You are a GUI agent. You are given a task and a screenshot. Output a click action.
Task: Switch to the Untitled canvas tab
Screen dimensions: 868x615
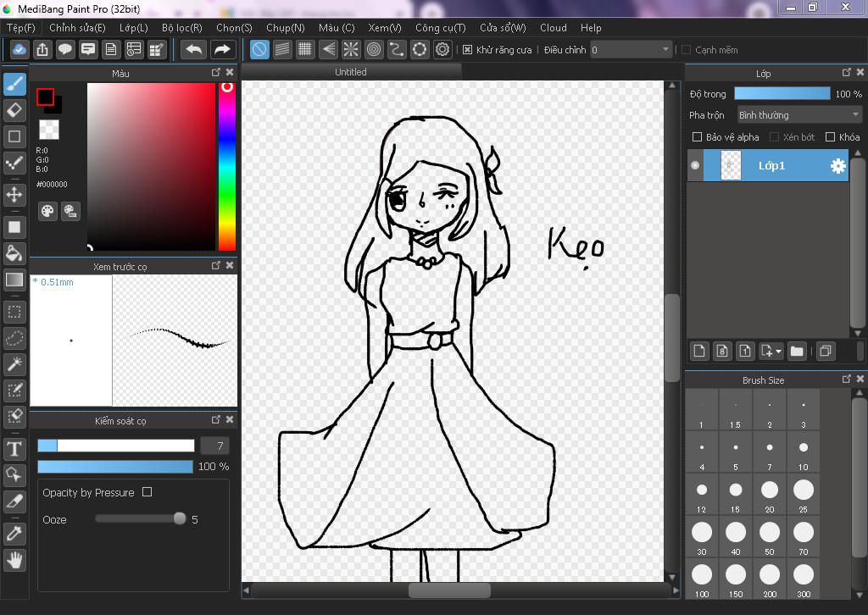coord(351,72)
